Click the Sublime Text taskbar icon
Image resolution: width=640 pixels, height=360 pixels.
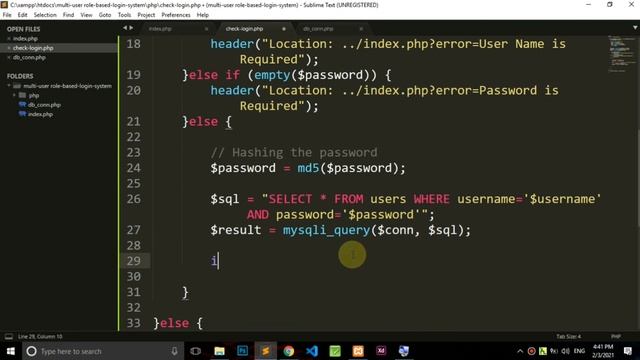[265, 351]
